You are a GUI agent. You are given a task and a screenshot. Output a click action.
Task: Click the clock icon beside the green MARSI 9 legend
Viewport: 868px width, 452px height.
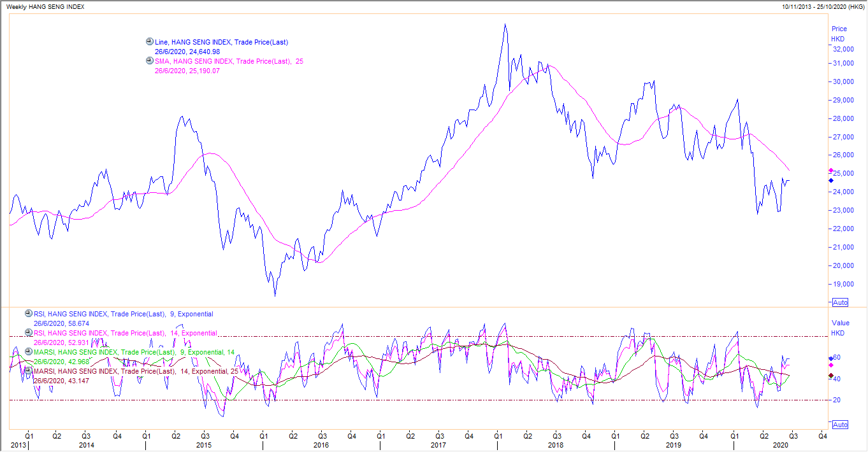[x=28, y=351]
